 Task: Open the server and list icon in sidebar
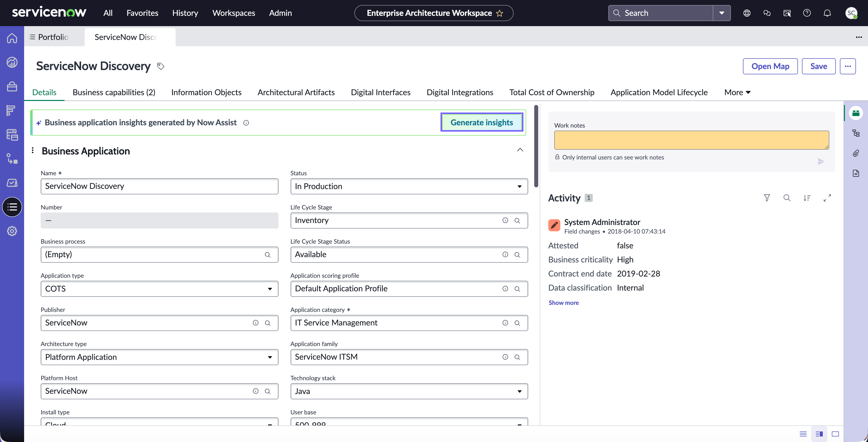[12, 135]
